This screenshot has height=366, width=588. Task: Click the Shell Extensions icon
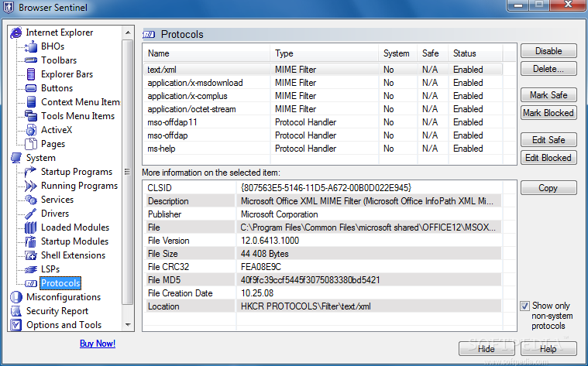[31, 255]
